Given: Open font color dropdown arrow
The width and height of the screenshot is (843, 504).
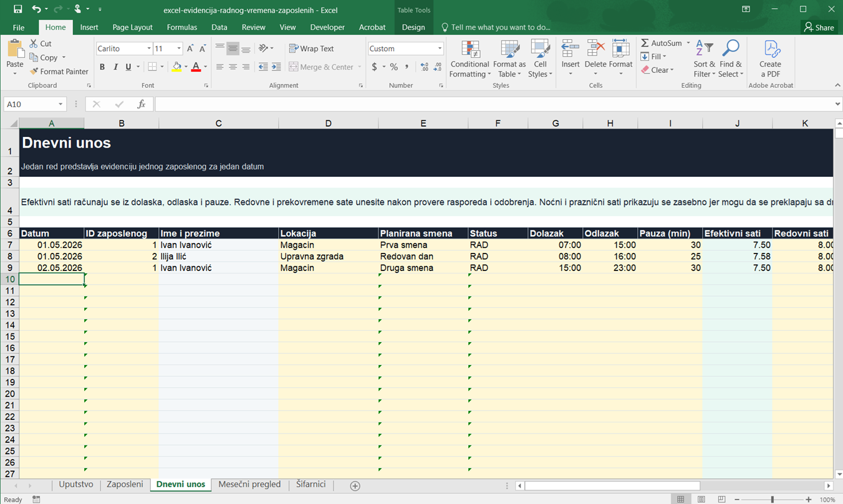Looking at the screenshot, I should [x=205, y=67].
